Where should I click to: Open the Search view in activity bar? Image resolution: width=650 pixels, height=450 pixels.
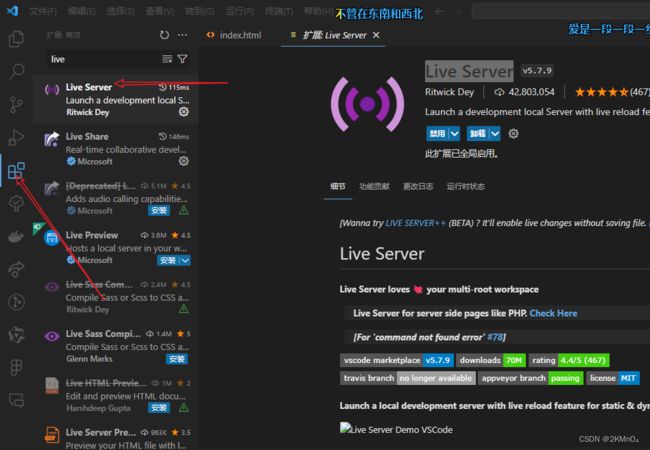pos(16,71)
